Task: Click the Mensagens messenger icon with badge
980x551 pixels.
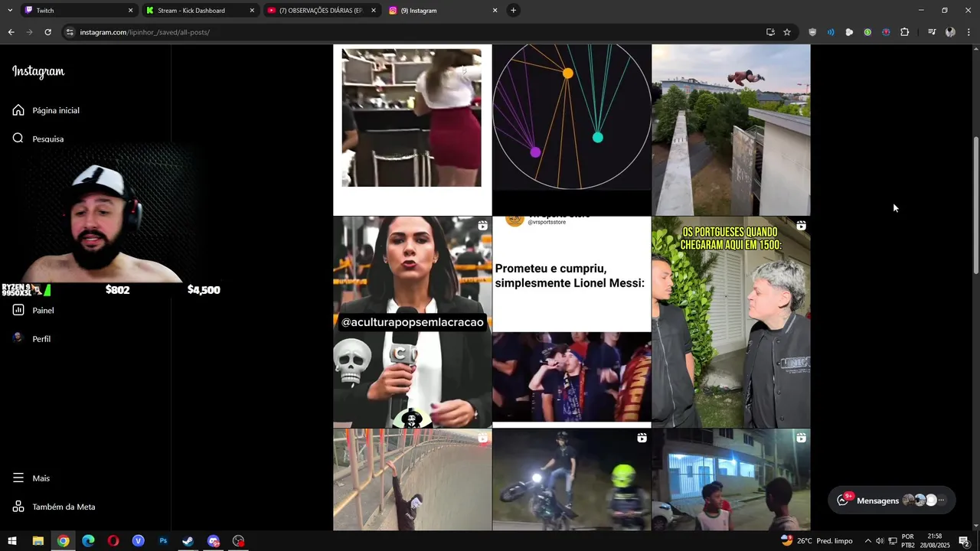Action: [844, 500]
